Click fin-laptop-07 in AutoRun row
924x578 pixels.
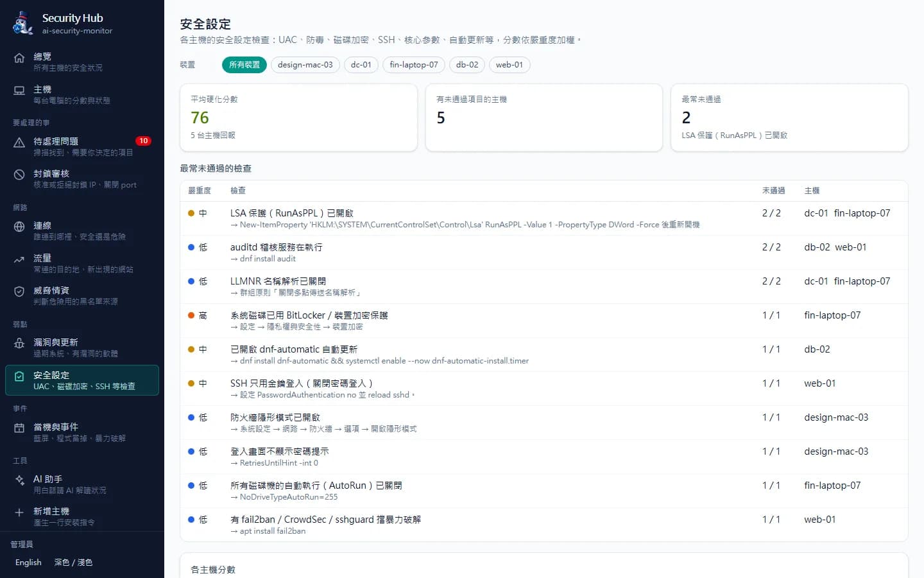(x=832, y=486)
